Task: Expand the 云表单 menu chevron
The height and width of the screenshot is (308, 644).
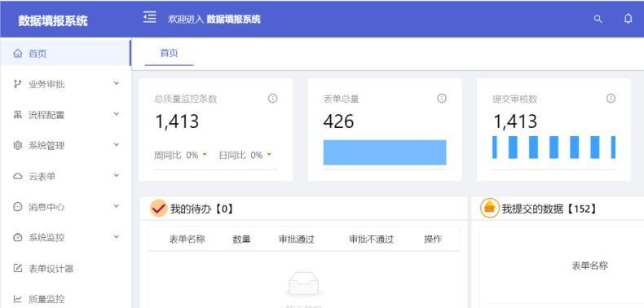Action: (117, 175)
